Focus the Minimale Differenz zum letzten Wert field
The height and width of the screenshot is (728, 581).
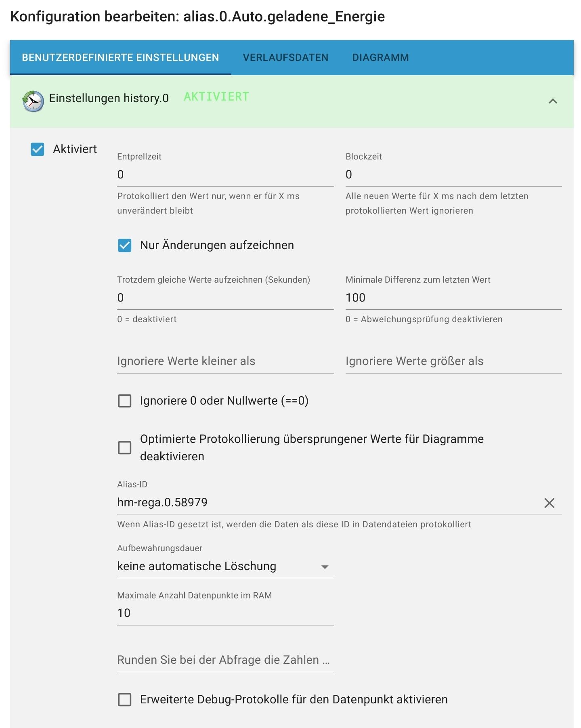(x=453, y=298)
